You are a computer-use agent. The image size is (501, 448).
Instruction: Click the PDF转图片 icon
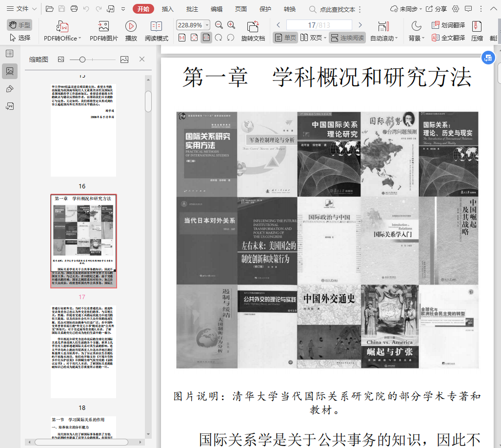tap(103, 27)
